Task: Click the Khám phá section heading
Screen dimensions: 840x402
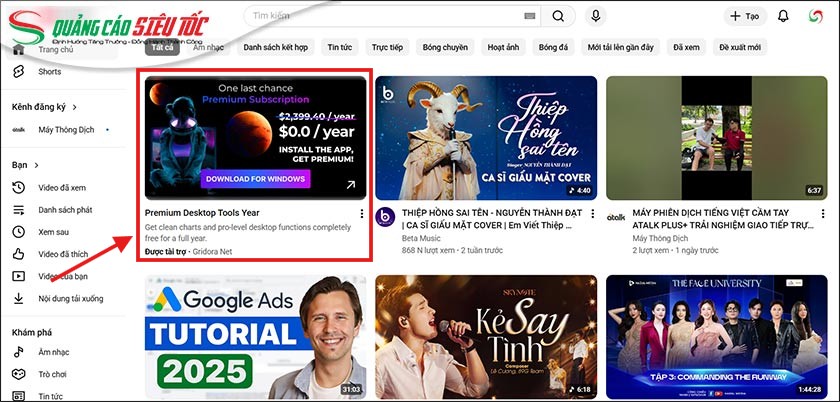Action: pos(32,332)
